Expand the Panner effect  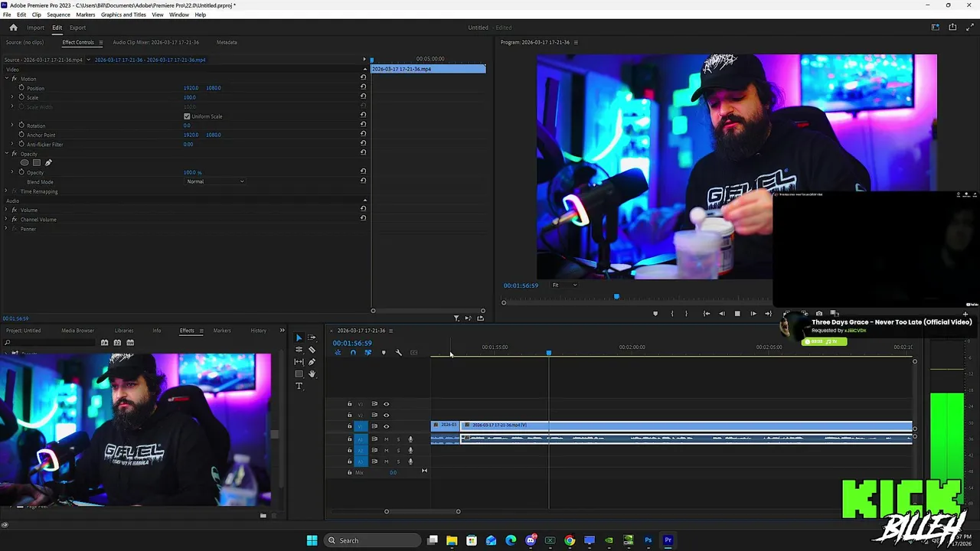tap(6, 229)
